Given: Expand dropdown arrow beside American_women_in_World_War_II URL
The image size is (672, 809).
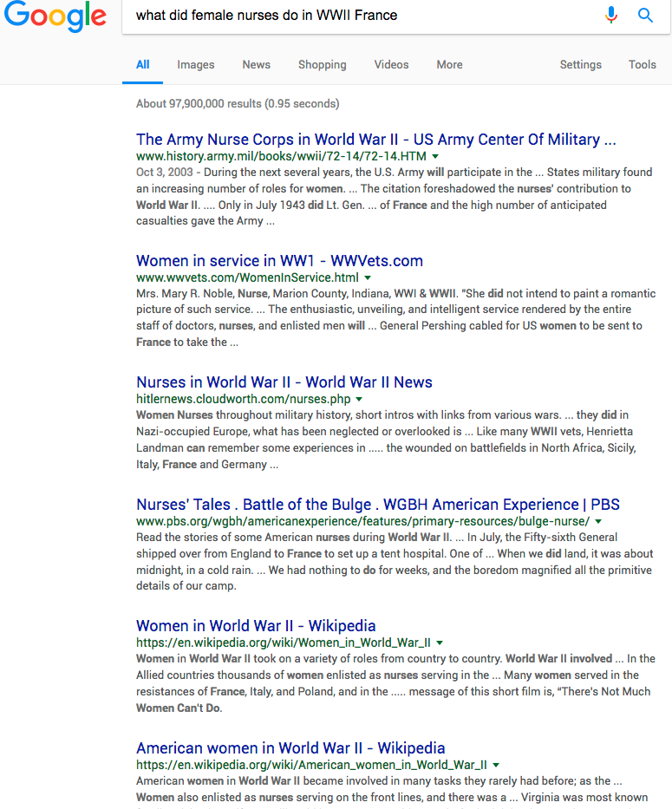Looking at the screenshot, I should (x=496, y=765).
